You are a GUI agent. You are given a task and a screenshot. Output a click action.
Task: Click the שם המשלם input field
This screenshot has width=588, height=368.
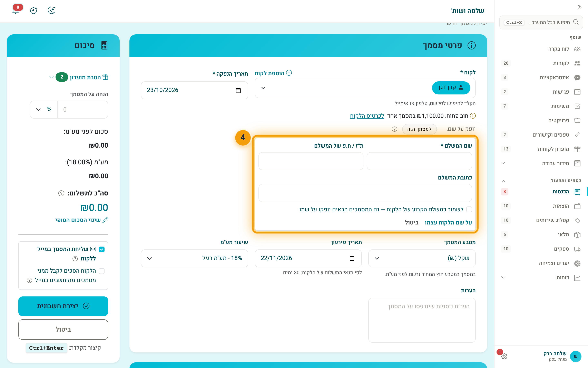(x=419, y=161)
